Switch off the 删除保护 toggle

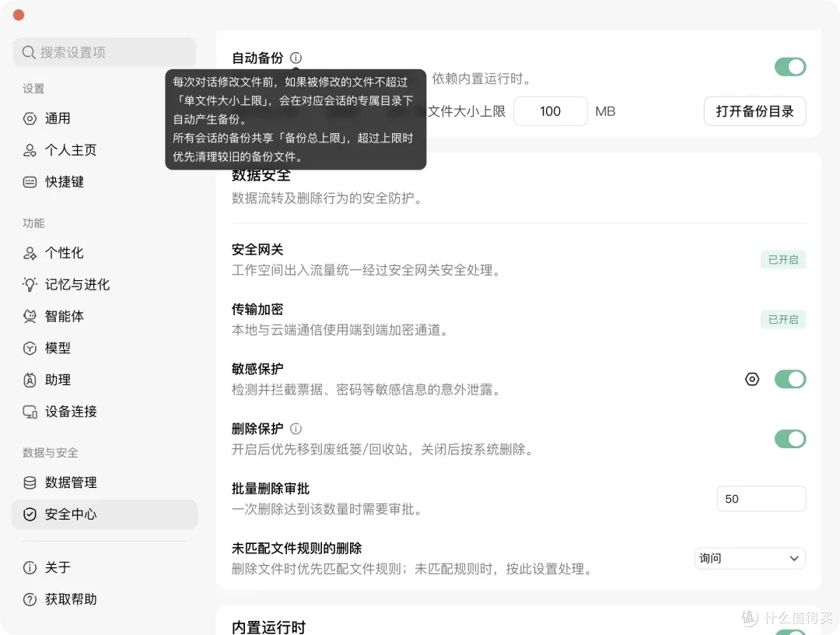click(x=790, y=439)
